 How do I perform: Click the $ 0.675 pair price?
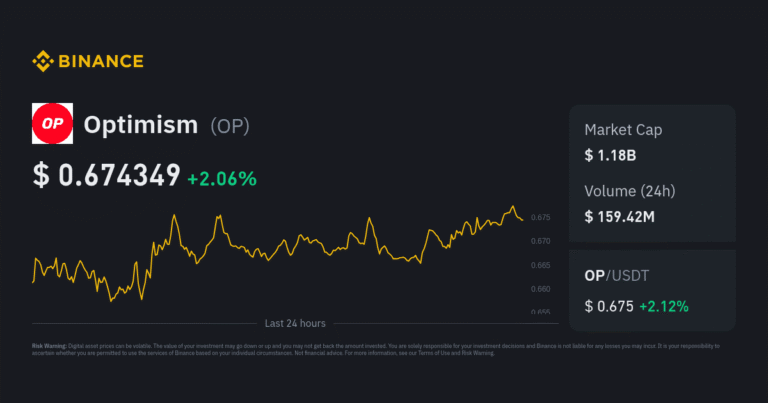coord(609,306)
